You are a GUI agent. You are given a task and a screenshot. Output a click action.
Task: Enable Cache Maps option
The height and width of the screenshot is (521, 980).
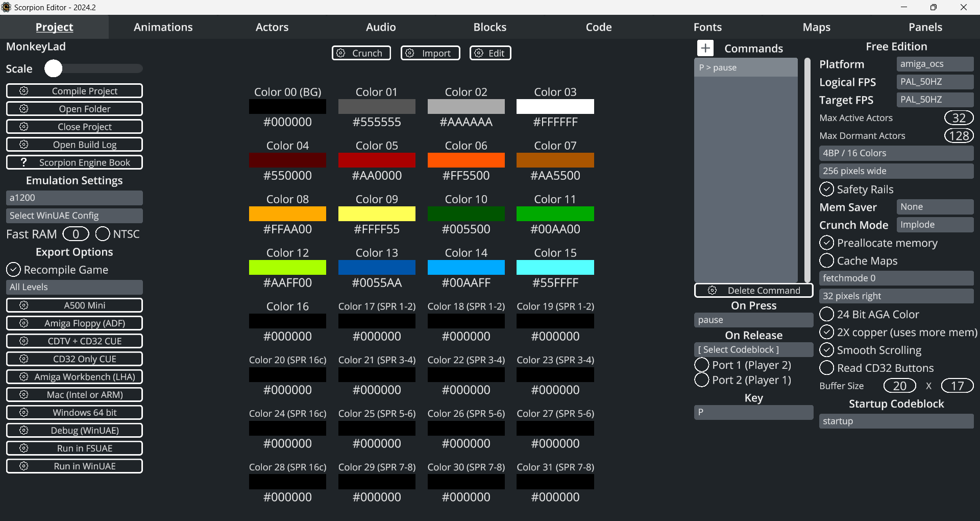click(x=826, y=261)
